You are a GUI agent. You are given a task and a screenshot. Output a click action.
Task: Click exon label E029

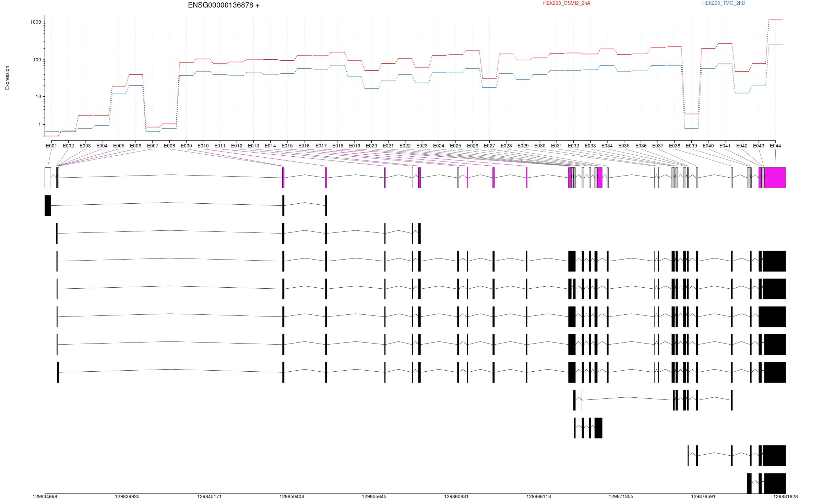tap(523, 146)
